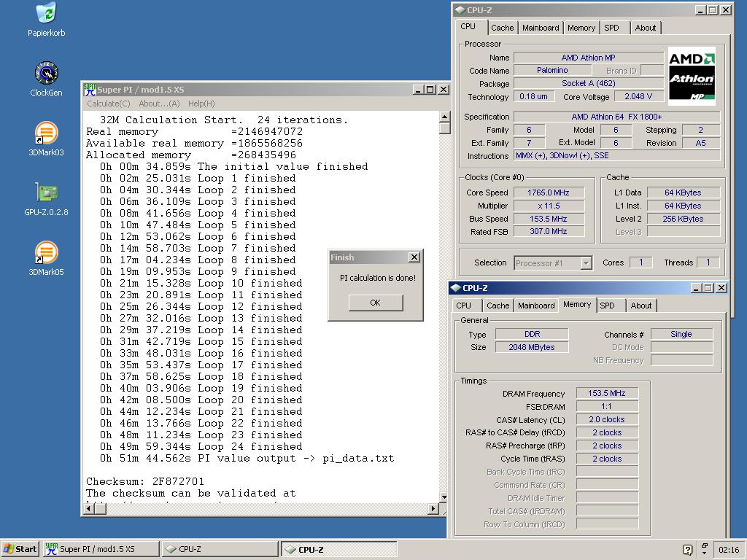
Task: Switch to Cache tab in upper CPU-Z
Action: [502, 28]
